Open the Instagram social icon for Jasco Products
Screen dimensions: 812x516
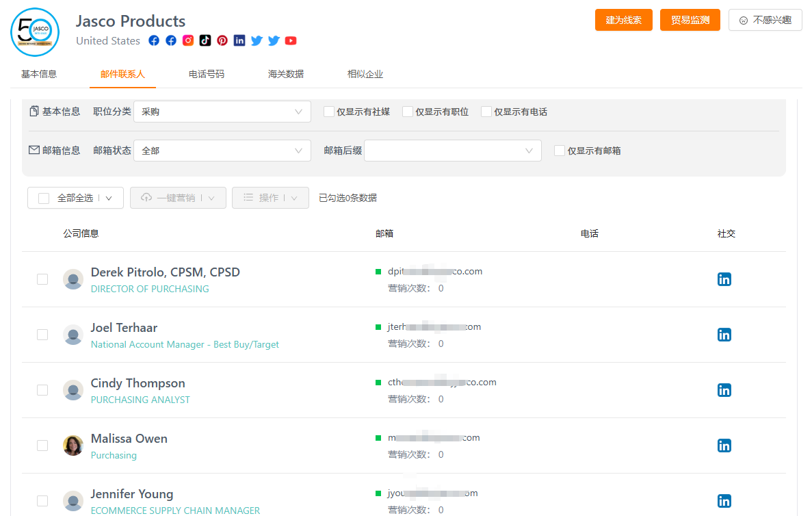pos(188,40)
